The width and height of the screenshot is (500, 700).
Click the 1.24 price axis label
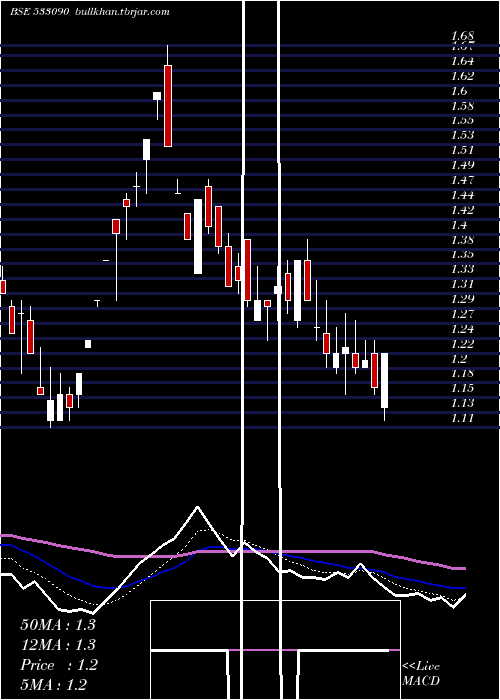(462, 329)
